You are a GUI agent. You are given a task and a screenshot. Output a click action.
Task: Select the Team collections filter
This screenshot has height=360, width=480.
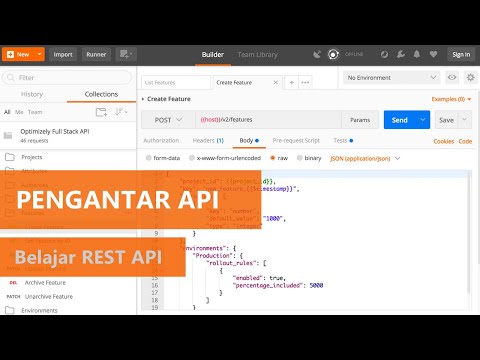tap(35, 112)
